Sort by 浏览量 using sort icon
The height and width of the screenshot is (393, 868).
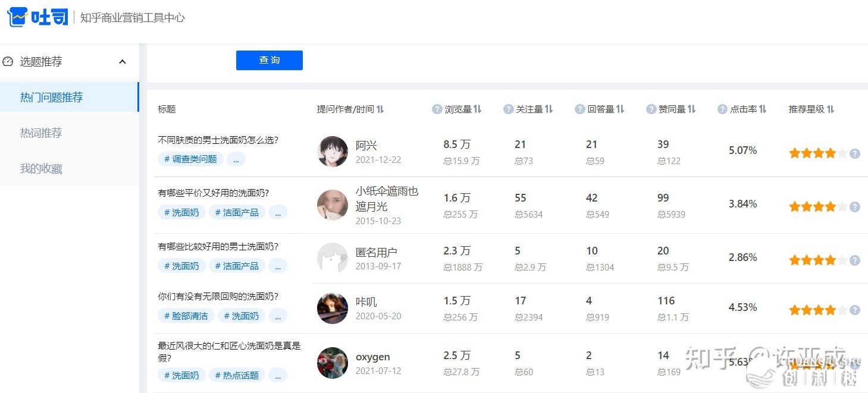tap(477, 109)
